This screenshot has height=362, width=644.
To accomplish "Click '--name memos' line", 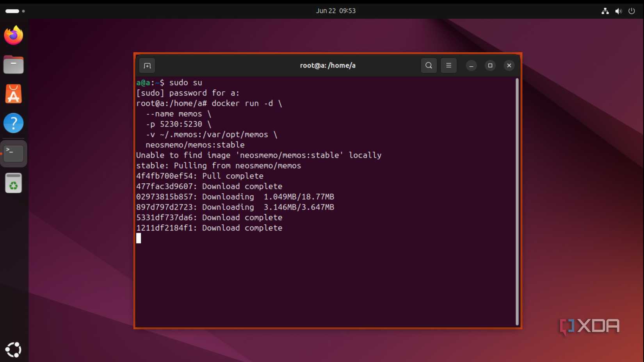I will click(178, 114).
